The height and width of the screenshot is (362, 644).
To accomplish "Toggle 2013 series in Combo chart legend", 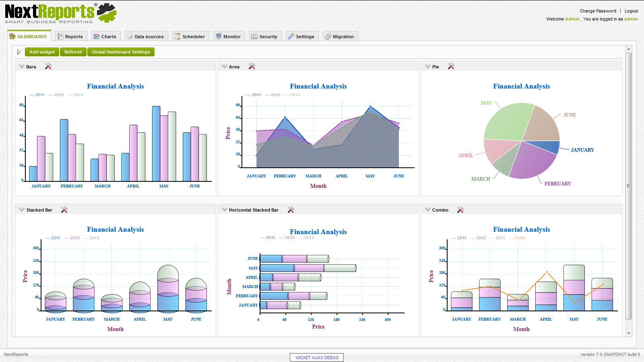I will click(497, 238).
